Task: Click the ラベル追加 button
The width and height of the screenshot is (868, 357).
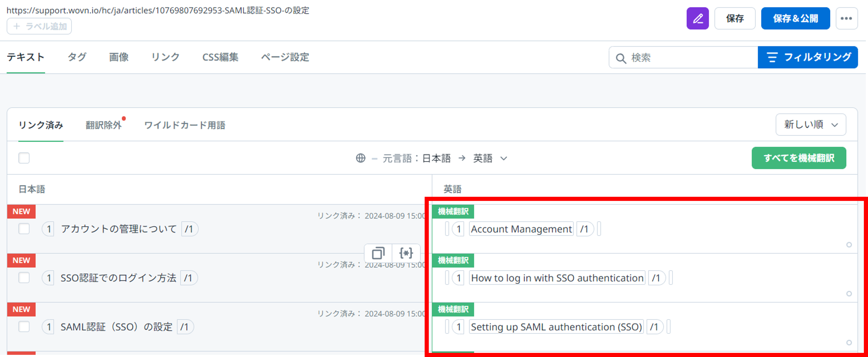Action: (39, 26)
